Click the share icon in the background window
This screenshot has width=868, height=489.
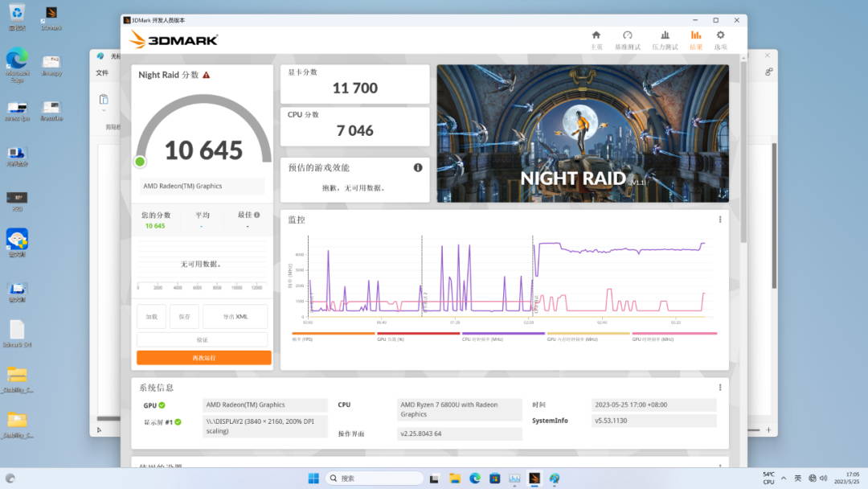point(769,72)
